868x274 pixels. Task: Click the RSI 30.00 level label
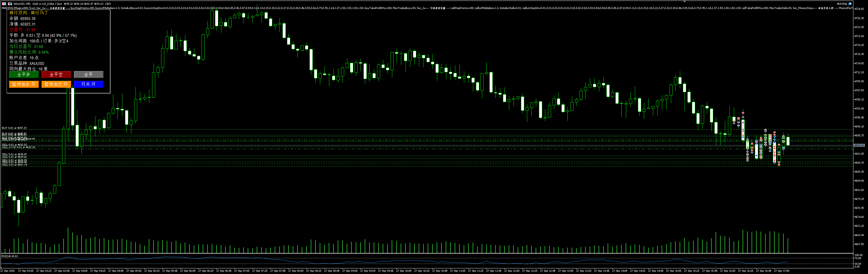(x=858, y=264)
